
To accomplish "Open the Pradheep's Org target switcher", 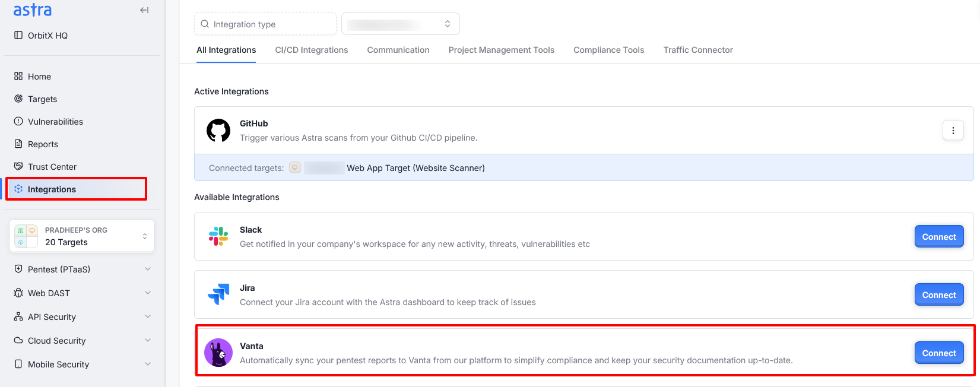I will (x=82, y=236).
